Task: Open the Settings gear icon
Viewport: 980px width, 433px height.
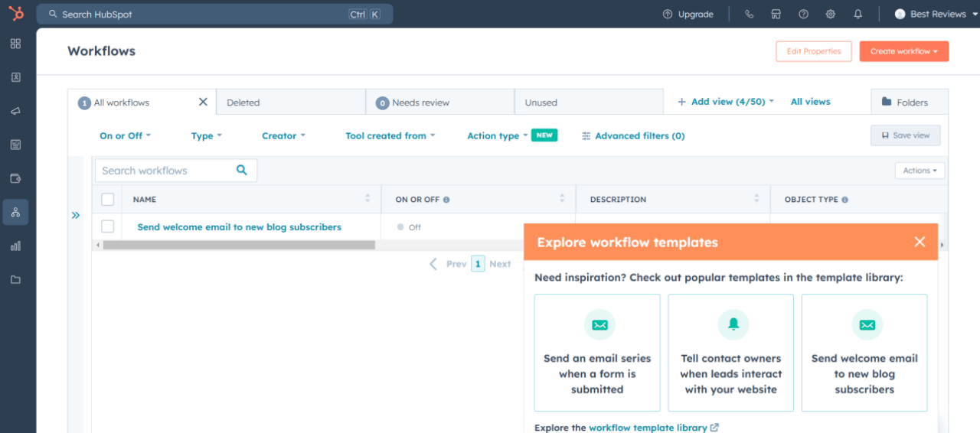Action: [831, 14]
